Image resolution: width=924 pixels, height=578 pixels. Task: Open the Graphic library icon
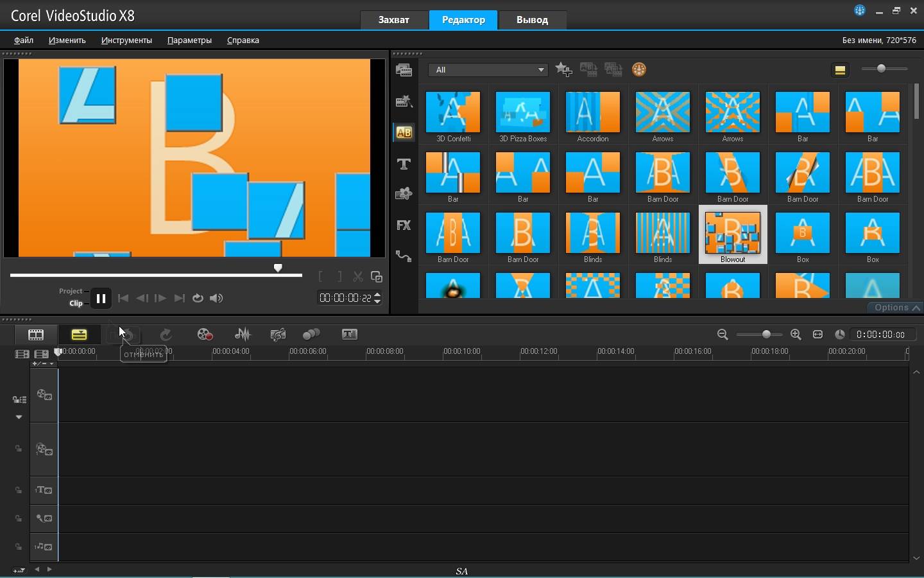point(404,194)
